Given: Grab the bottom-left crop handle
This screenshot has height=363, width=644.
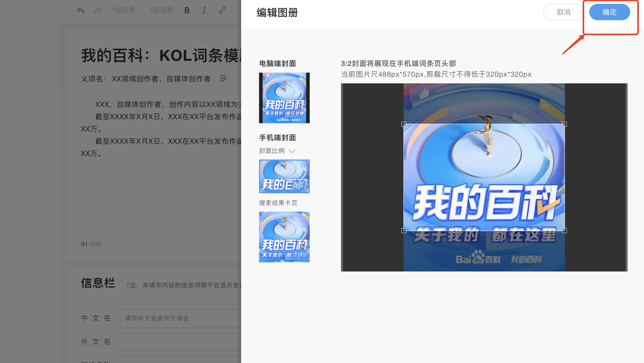Looking at the screenshot, I should pyautogui.click(x=404, y=231).
